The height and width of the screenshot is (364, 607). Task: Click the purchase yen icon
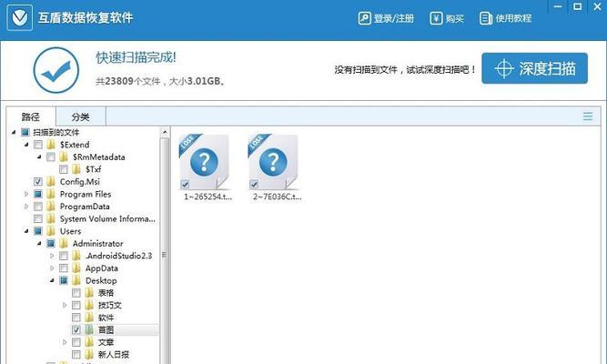tap(436, 18)
